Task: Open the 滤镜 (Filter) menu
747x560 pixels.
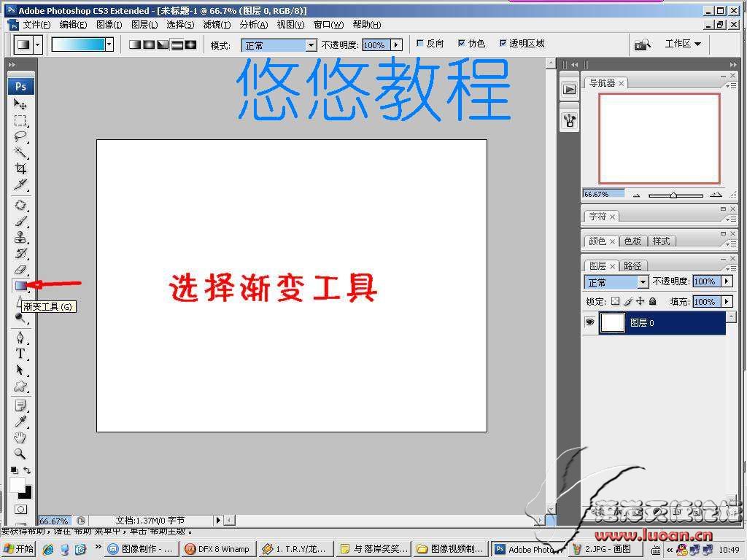Action: tap(217, 25)
